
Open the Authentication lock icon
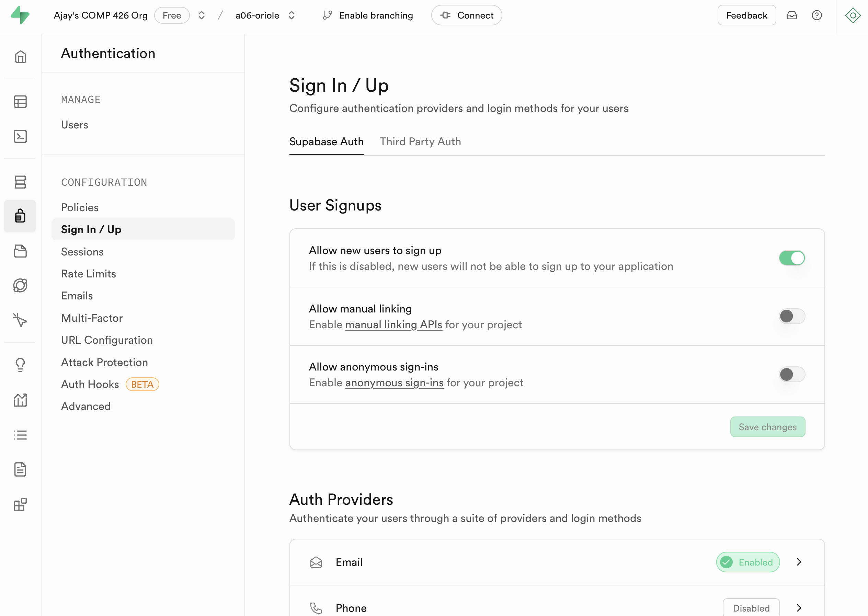click(x=21, y=216)
